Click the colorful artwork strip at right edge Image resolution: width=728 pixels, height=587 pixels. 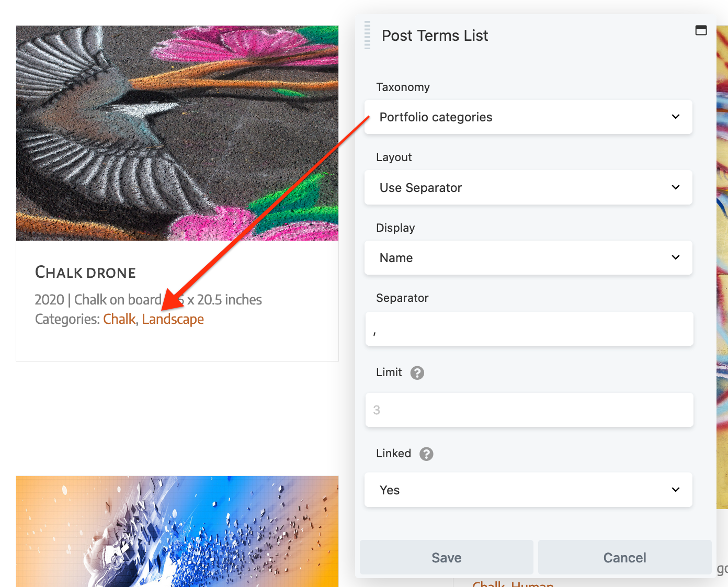[722, 262]
